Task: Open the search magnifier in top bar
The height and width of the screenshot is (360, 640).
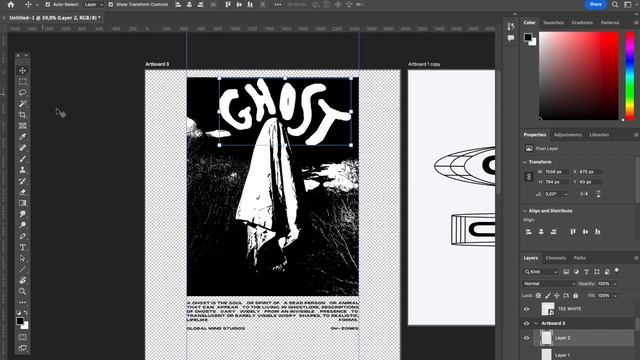Action: pyautogui.click(x=615, y=4)
